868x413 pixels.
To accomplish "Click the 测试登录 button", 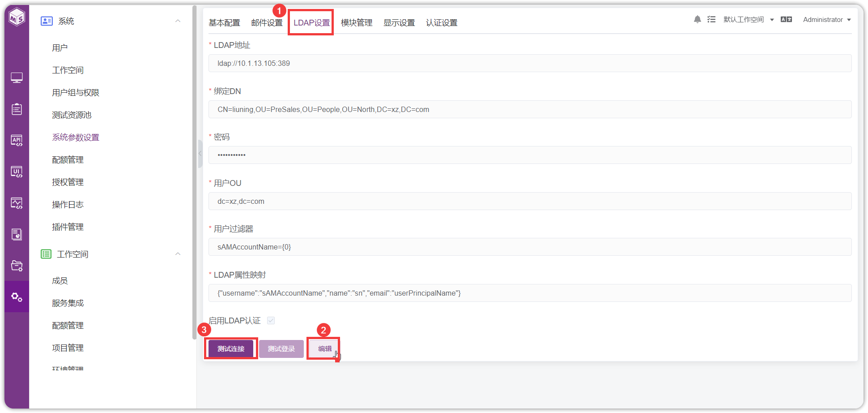I will [x=281, y=349].
